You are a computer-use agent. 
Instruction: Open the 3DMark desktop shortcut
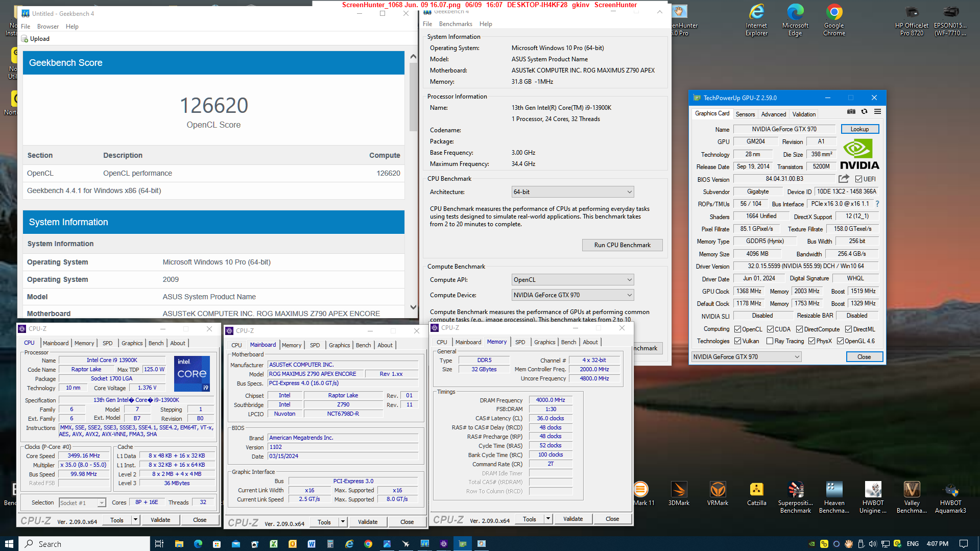coord(679,493)
